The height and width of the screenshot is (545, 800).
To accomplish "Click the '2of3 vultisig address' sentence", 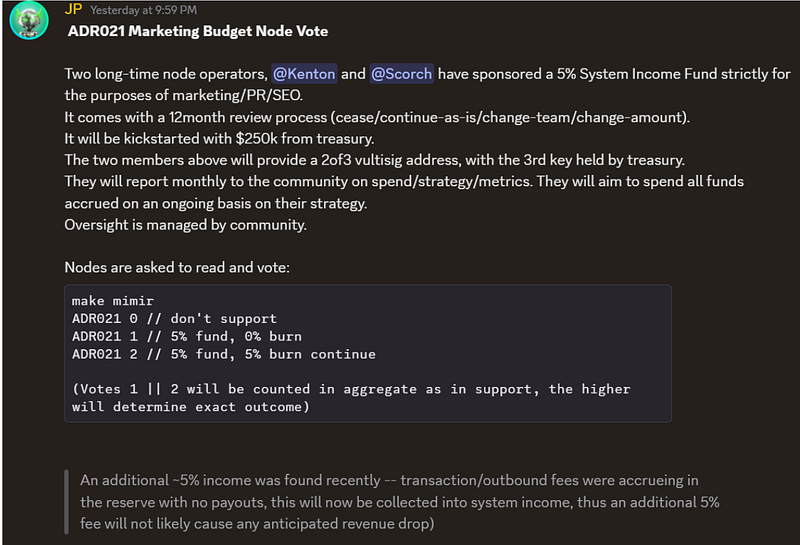I will point(374,160).
